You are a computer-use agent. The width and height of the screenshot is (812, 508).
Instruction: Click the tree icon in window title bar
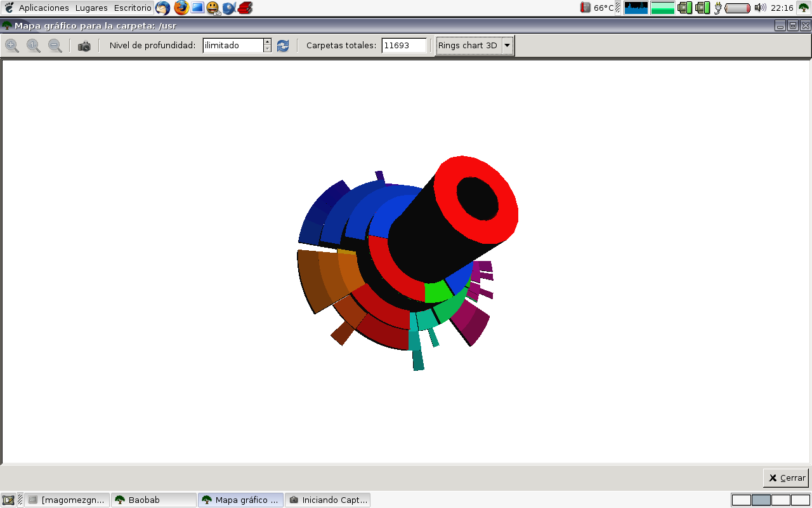[x=7, y=25]
